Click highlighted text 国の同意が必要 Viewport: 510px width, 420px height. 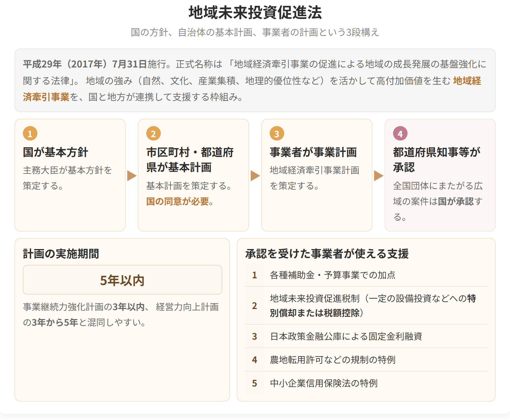coord(178,201)
